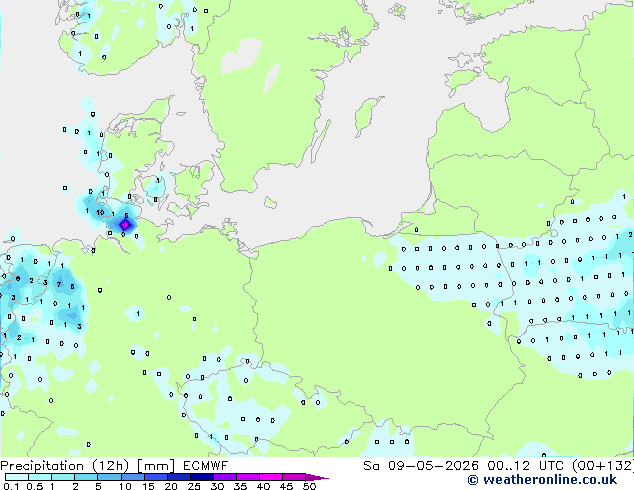
Task: Select the 45–50 mm legend swatch
Action: click(x=294, y=477)
